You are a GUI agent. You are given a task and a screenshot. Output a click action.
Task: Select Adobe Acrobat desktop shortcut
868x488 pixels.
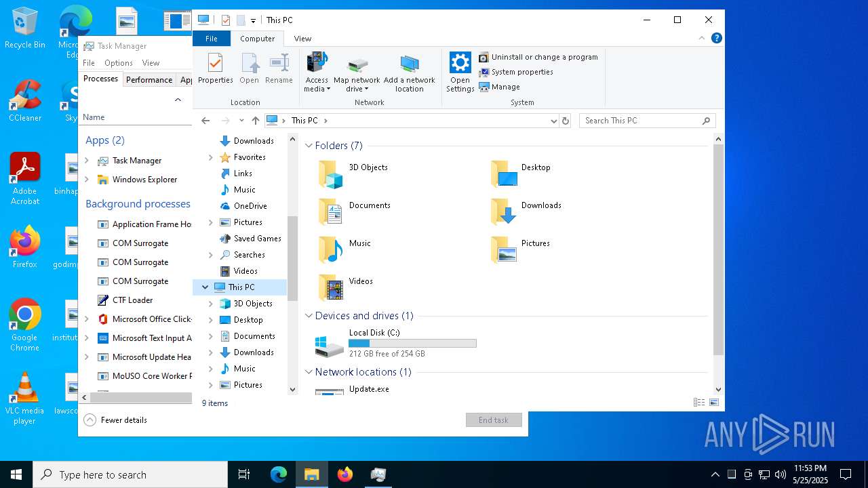click(25, 178)
